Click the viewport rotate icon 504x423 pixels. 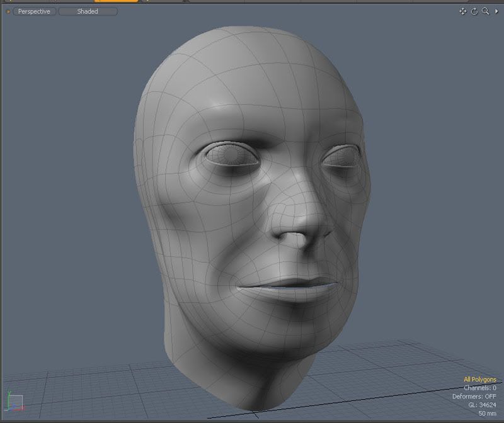click(x=474, y=11)
